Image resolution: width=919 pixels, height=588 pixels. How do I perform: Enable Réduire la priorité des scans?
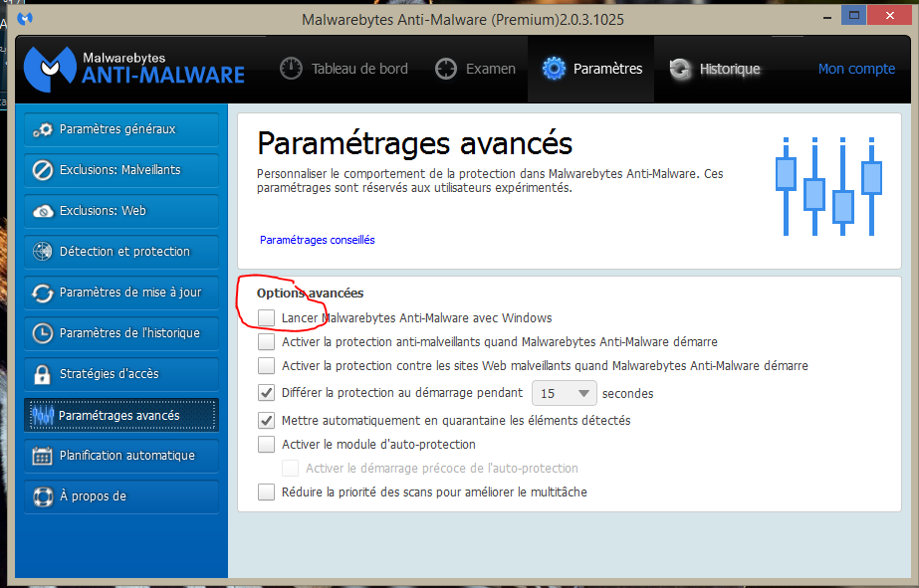click(266, 491)
